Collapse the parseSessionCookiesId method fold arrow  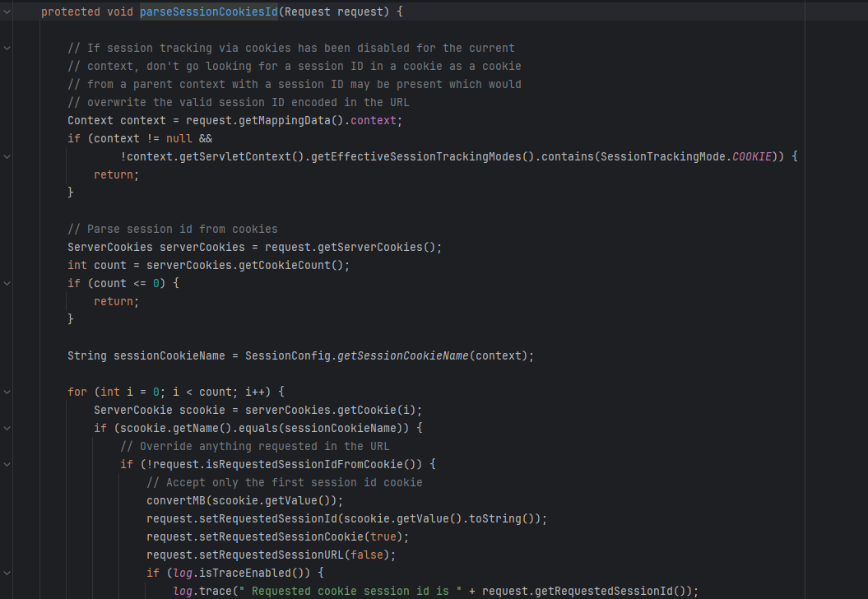pyautogui.click(x=7, y=12)
